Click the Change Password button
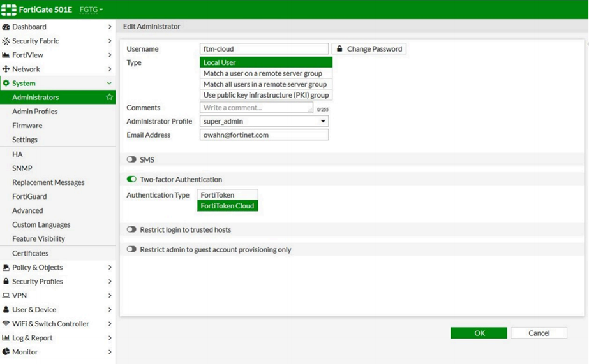 pos(369,49)
